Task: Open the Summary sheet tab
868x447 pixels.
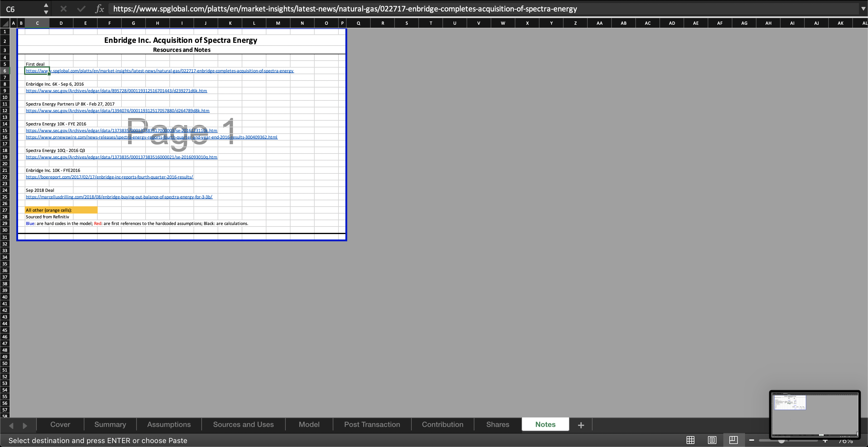Action: click(x=110, y=424)
